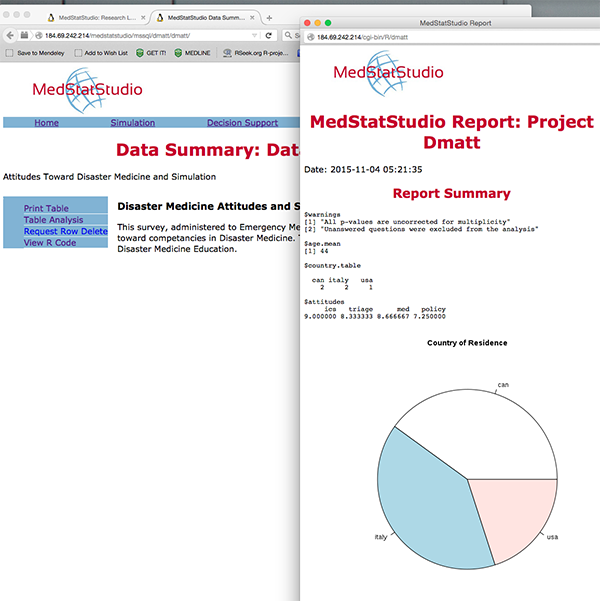
Task: Select the MedStatStudio Data Summary tab
Action: (x=206, y=18)
